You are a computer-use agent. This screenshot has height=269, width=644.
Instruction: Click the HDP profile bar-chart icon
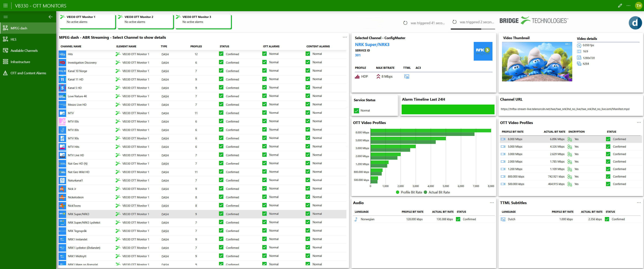[357, 77]
